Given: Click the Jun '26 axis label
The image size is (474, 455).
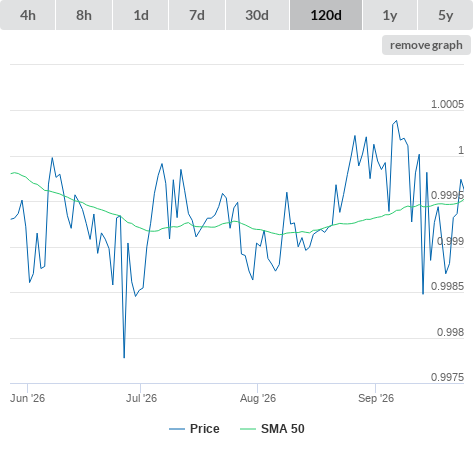Looking at the screenshot, I should [27, 398].
